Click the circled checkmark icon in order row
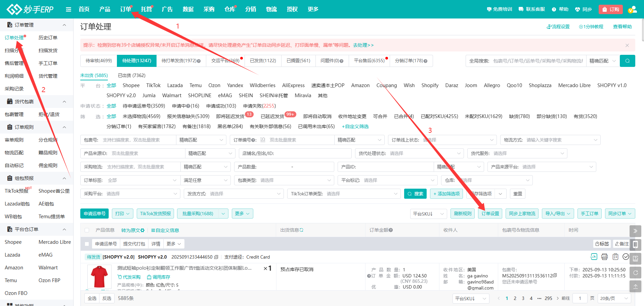Viewport: 644px width, 306px height. pyautogui.click(x=626, y=257)
